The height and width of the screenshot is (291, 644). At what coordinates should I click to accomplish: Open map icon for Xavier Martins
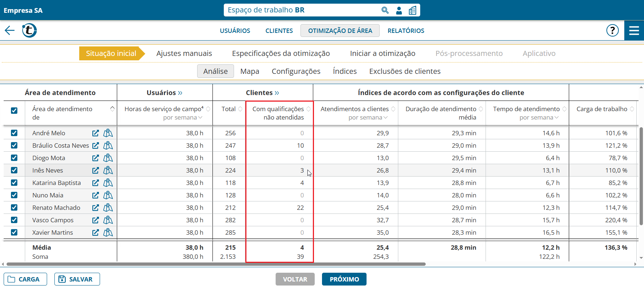coord(108,233)
